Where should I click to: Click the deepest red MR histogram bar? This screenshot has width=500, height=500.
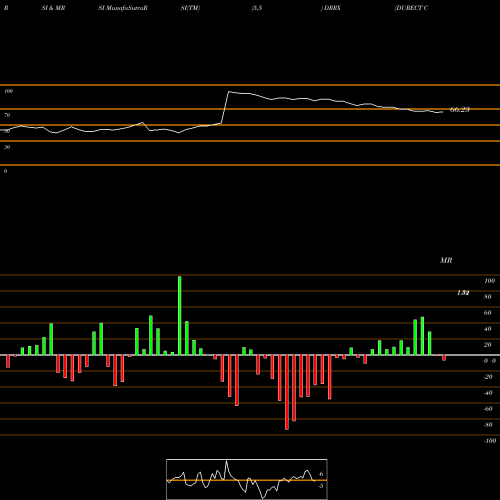click(x=287, y=392)
